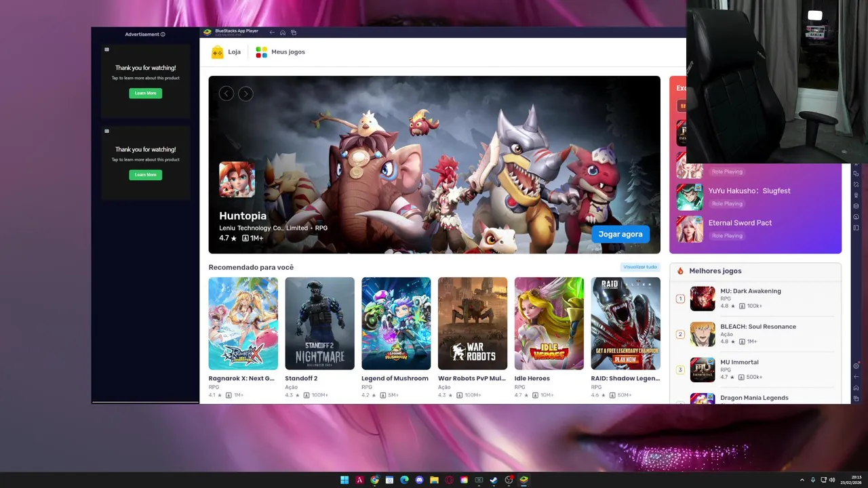Screen dimensions: 868x488
Task: Open RAID: Shadow Legends game card
Action: tap(625, 338)
